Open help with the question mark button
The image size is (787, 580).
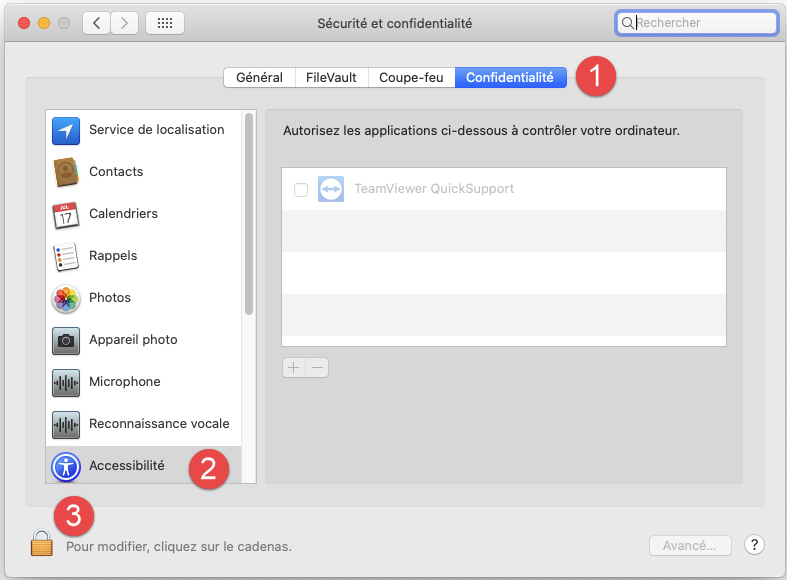(755, 545)
